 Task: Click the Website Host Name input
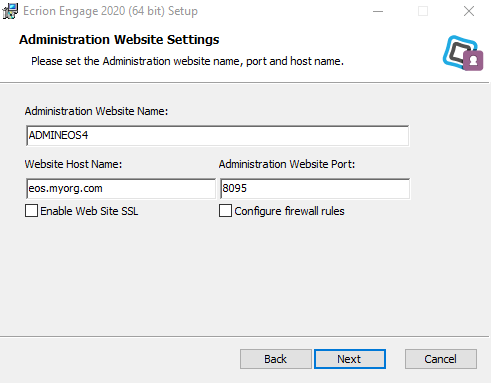[121, 189]
